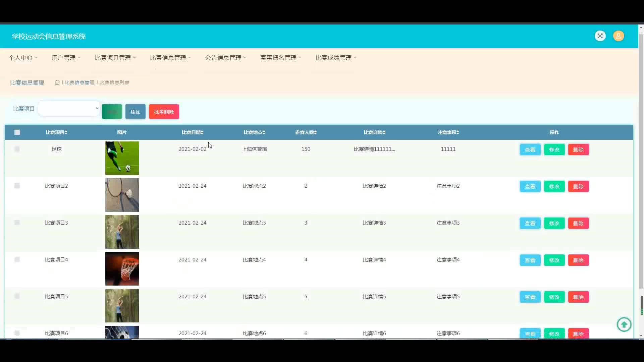Click 查看 for 比赛项目6
644x362 pixels.
pyautogui.click(x=530, y=334)
